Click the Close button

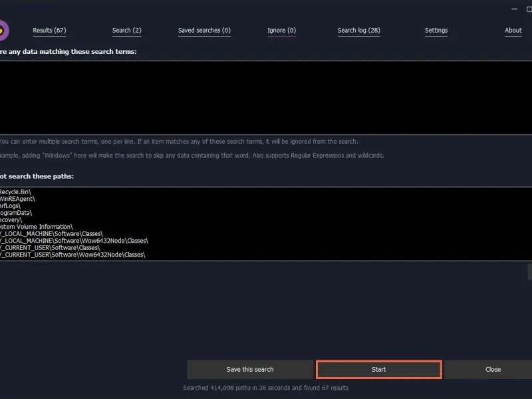pyautogui.click(x=489, y=369)
